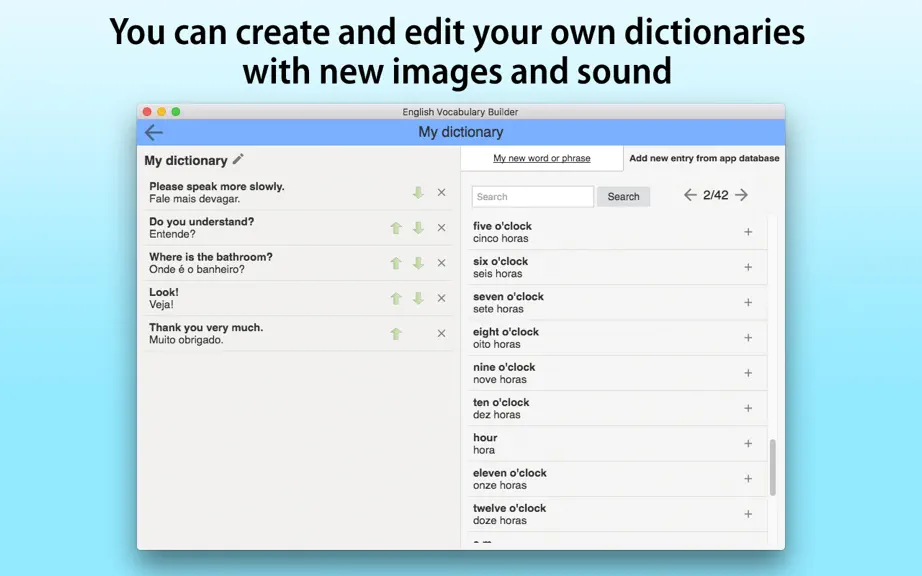
Task: Add "five o'clock" to my dictionary
Action: [x=748, y=232]
